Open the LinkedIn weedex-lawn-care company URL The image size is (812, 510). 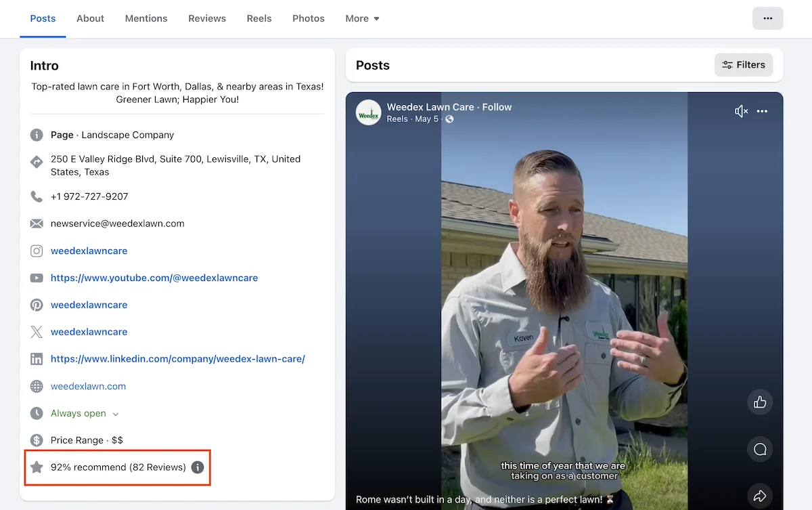pyautogui.click(x=178, y=359)
